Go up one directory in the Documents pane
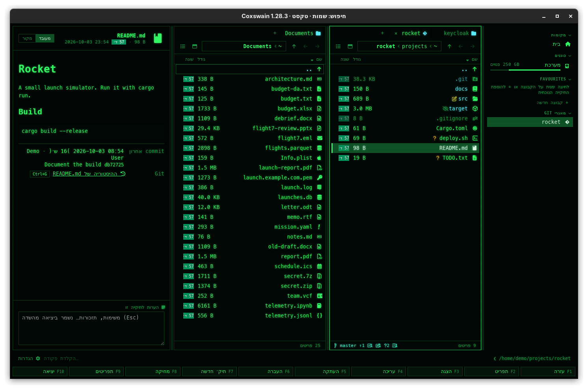The width and height of the screenshot is (588, 390). pos(294,46)
